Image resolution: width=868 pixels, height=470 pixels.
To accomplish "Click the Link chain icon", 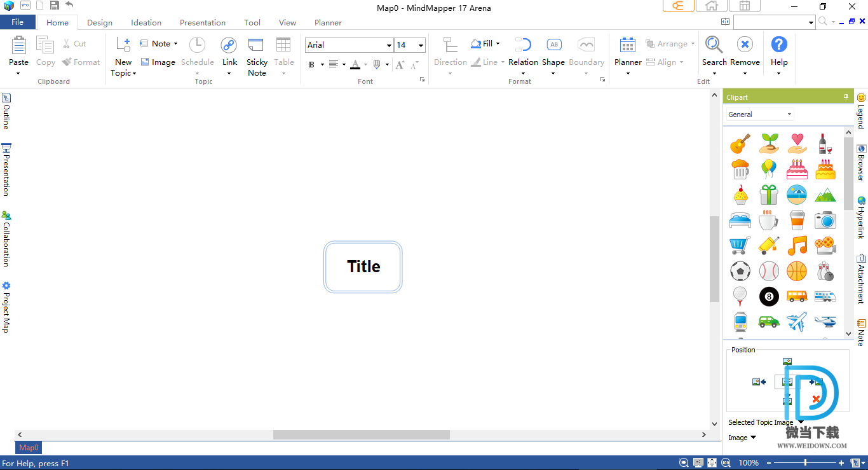I will pos(229,45).
